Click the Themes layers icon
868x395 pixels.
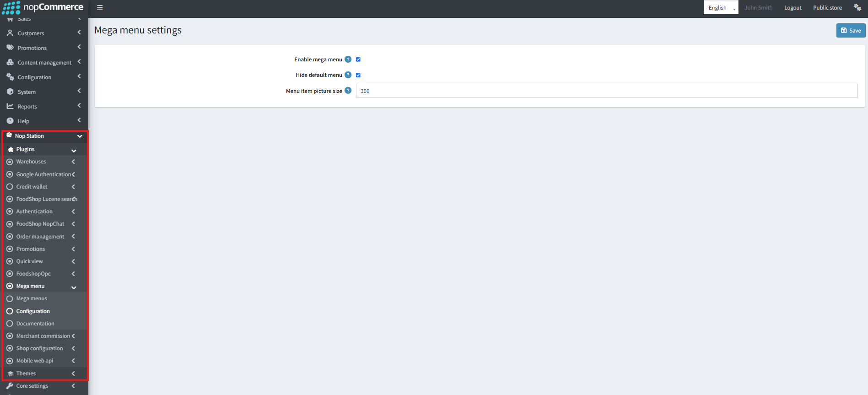coord(11,373)
